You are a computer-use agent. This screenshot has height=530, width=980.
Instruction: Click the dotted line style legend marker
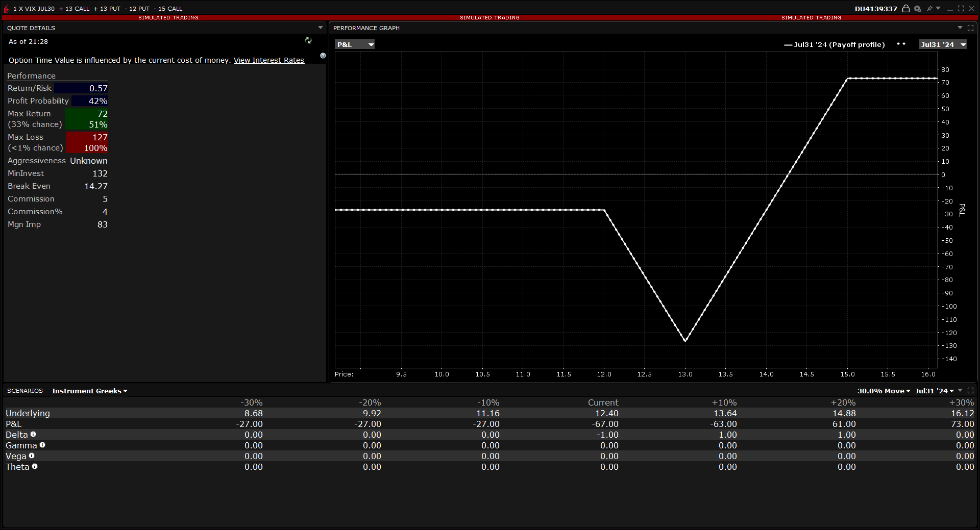tap(901, 44)
